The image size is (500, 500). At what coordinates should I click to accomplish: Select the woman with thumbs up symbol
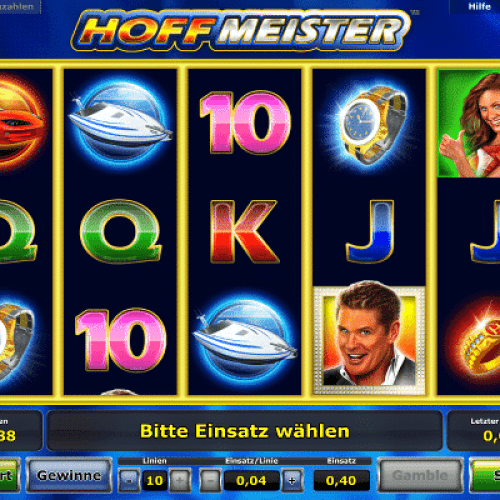[469, 123]
